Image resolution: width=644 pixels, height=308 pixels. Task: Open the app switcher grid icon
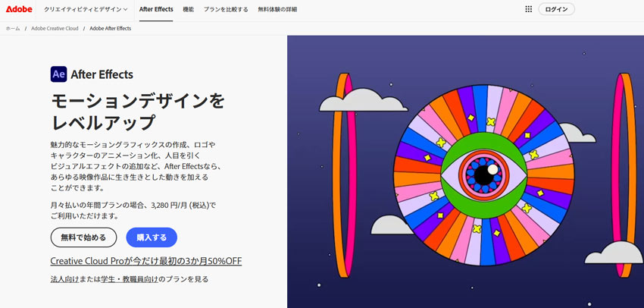tap(528, 9)
